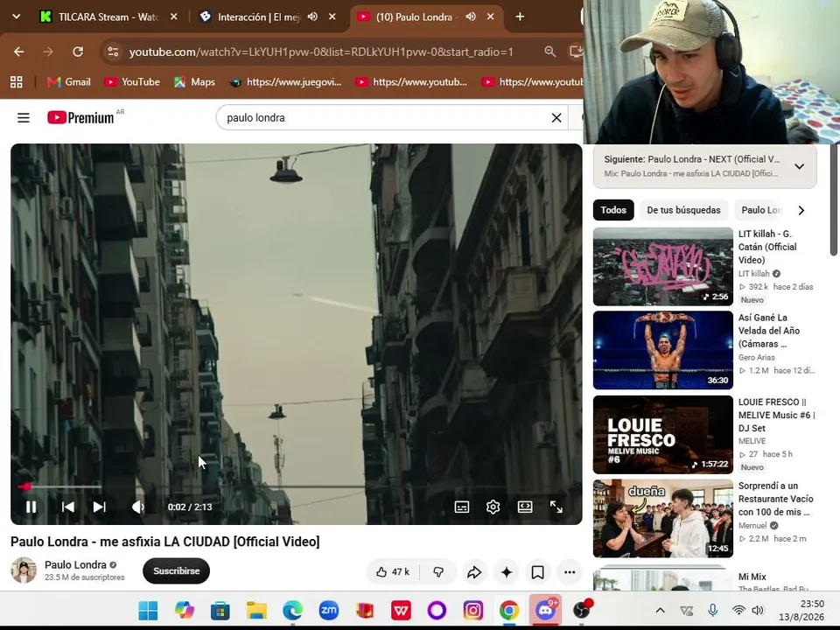
Task: Open the Gmail bookmark
Action: (69, 82)
